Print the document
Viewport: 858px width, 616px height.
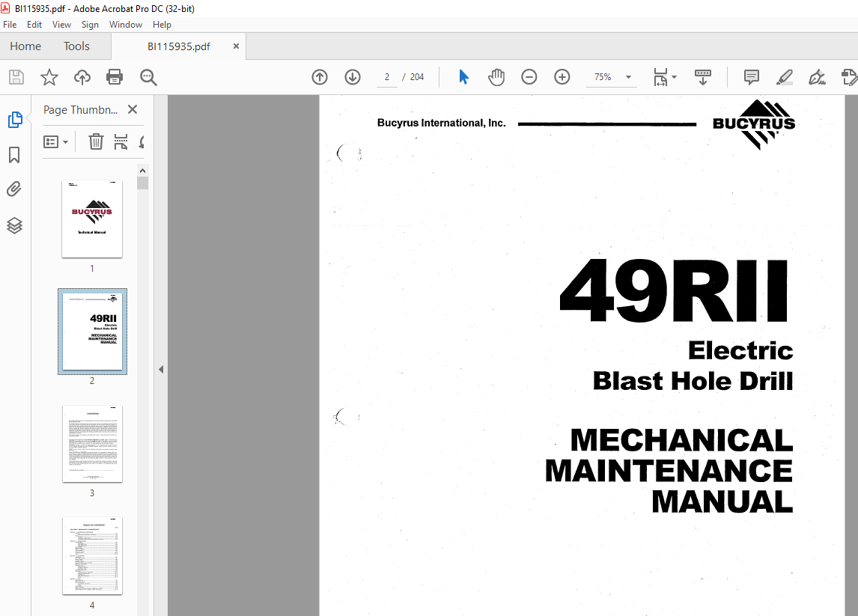click(115, 77)
